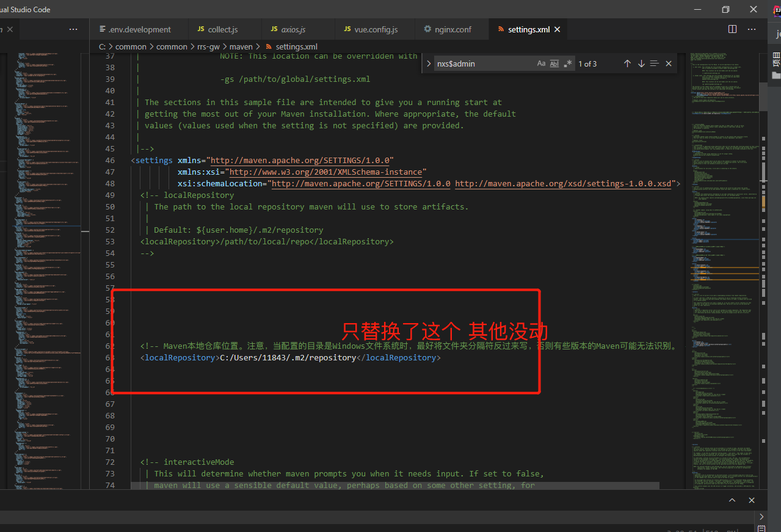Open the nginx.conf tab
This screenshot has width=781, height=532.
(452, 29)
